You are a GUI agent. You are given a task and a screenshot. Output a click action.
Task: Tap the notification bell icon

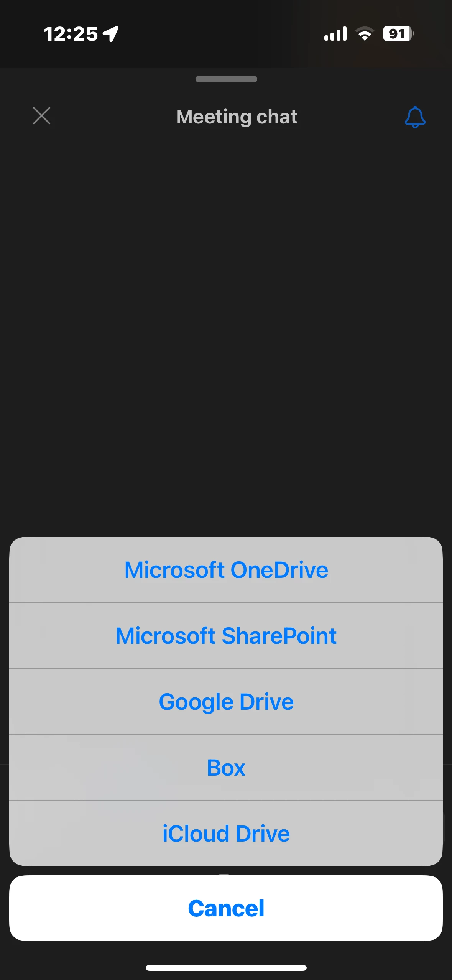coord(415,117)
